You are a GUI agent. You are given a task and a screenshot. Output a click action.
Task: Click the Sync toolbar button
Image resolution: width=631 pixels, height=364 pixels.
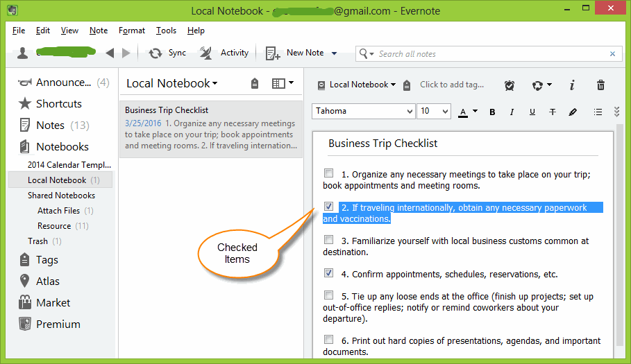167,53
